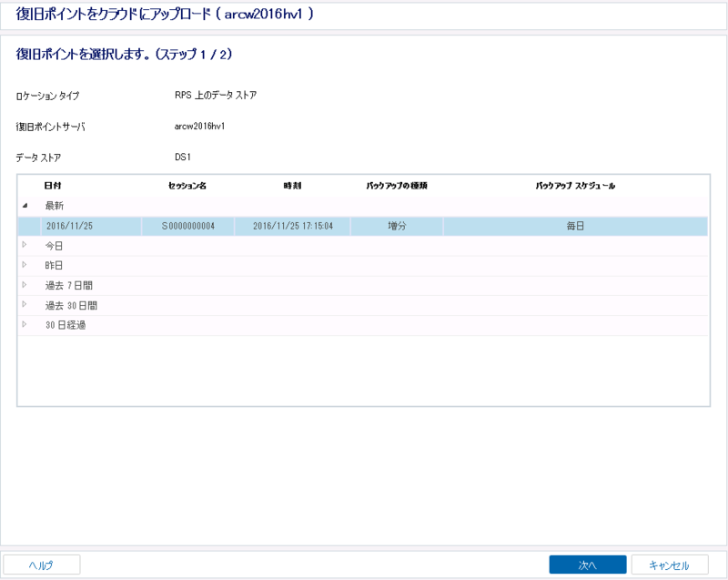Click the バックアップの種類 column header

click(397, 186)
